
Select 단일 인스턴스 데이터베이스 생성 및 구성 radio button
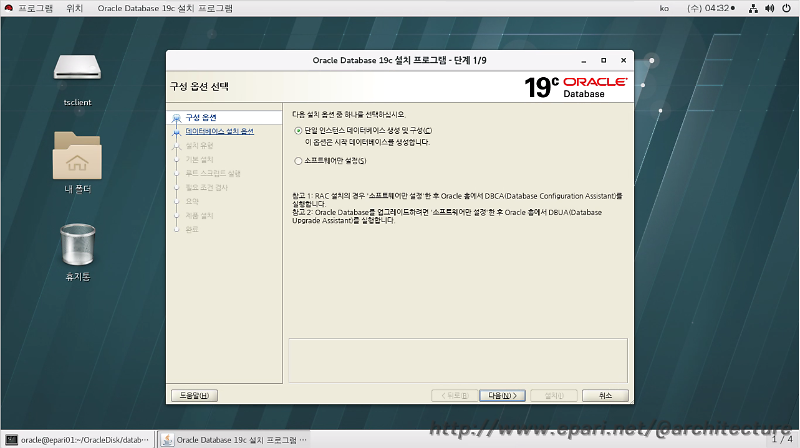[298, 131]
